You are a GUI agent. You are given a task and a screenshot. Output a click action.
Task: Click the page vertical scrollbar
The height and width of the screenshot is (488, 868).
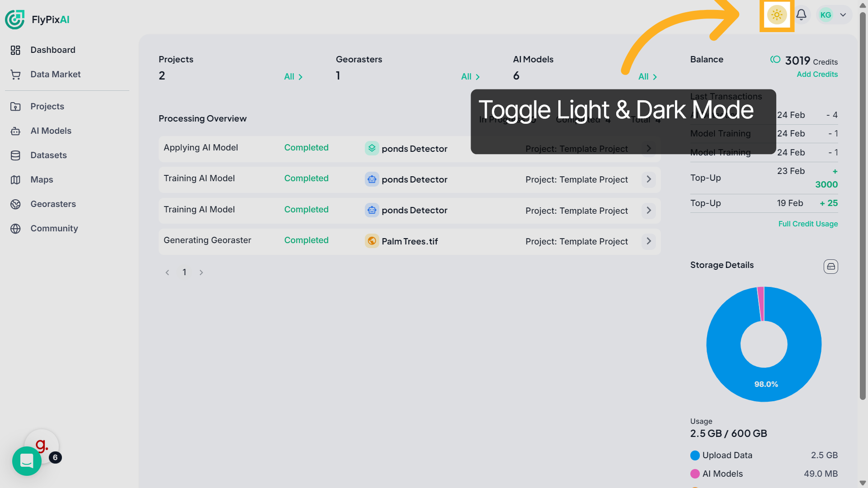863,206
